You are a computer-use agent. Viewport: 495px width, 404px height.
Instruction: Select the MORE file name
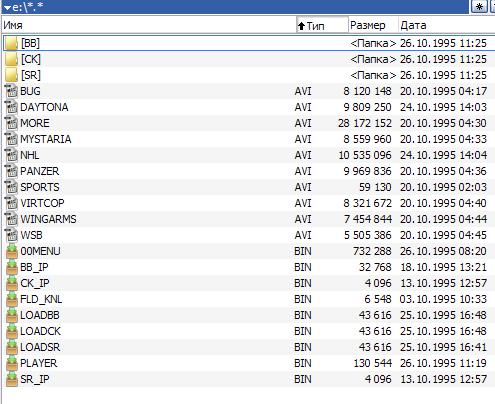(x=35, y=123)
